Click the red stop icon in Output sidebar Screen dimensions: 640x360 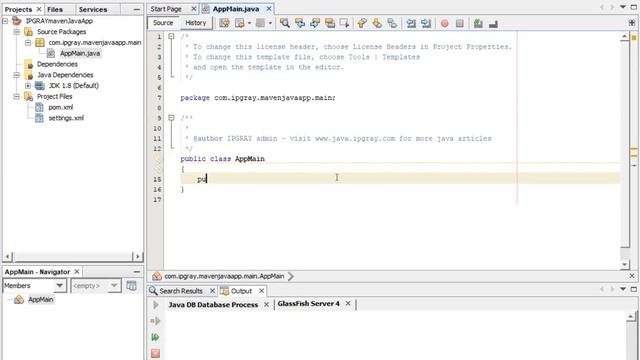tap(156, 353)
